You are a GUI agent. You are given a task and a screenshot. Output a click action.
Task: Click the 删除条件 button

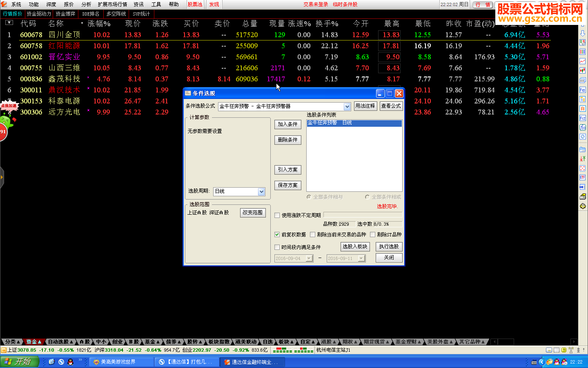point(288,140)
